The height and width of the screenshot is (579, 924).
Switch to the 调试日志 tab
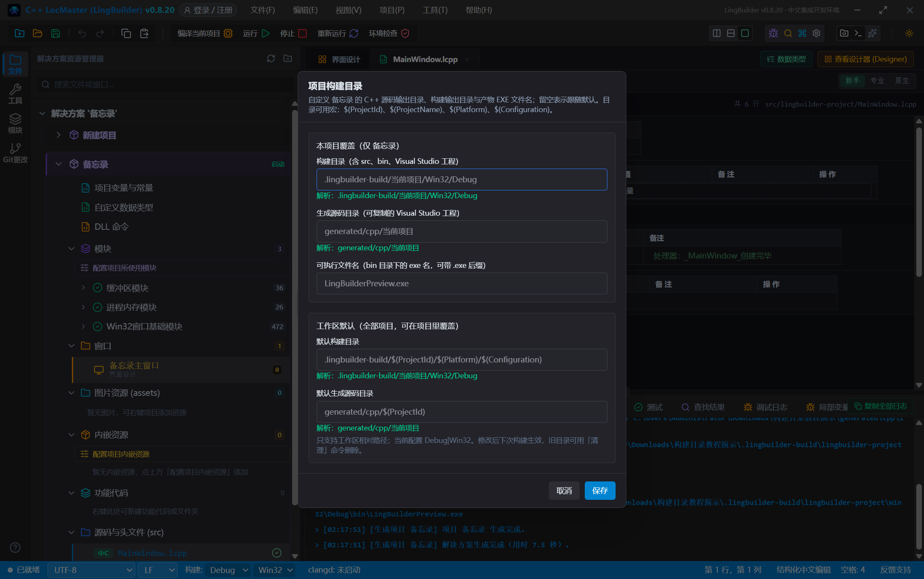pos(765,407)
